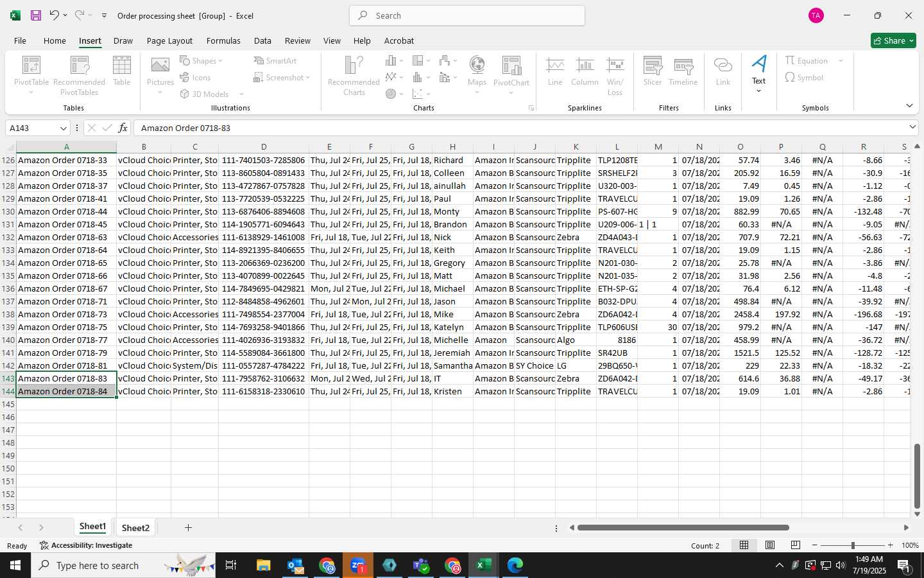Switch to the Formulas tab
Image resolution: width=924 pixels, height=578 pixels.
click(223, 40)
